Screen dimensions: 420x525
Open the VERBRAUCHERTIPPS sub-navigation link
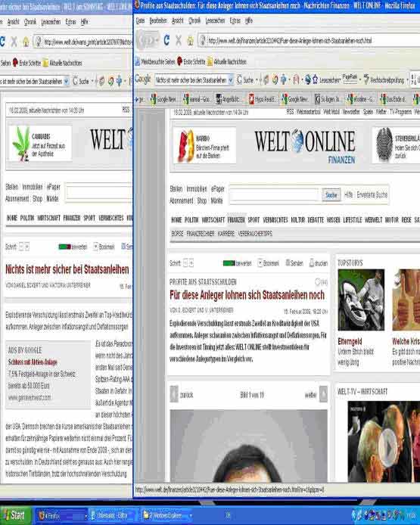255,234
